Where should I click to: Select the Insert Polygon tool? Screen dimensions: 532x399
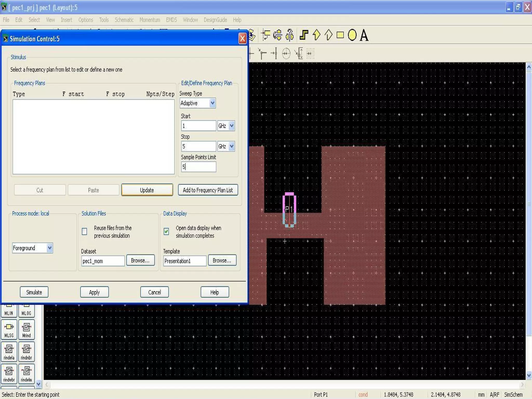point(316,35)
